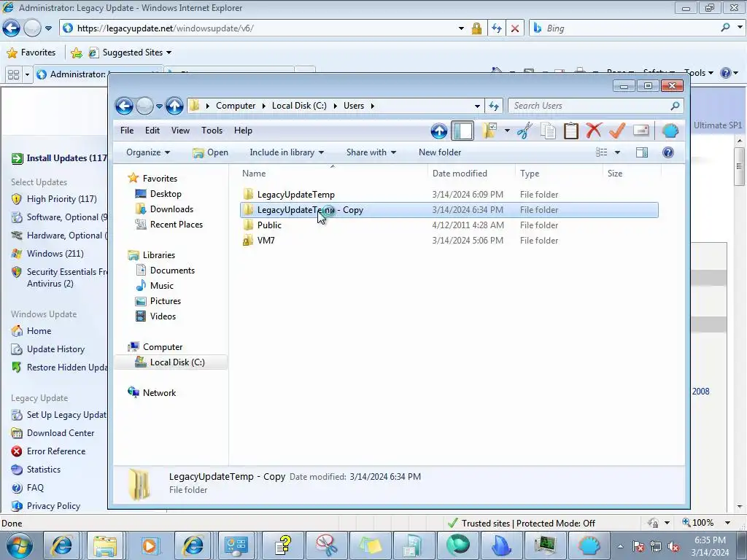Click the Windows Start orb
Image resolution: width=747 pixels, height=560 pixels.
click(x=19, y=545)
